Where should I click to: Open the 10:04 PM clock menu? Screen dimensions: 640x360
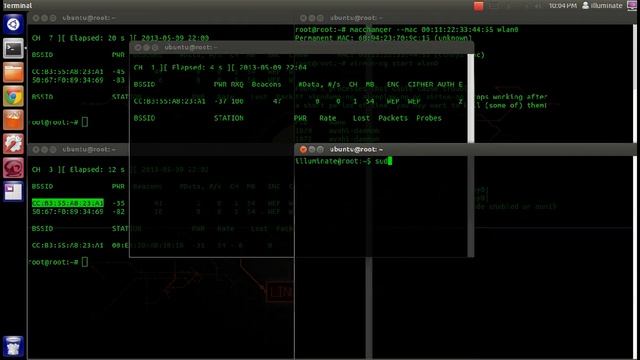tap(562, 5)
